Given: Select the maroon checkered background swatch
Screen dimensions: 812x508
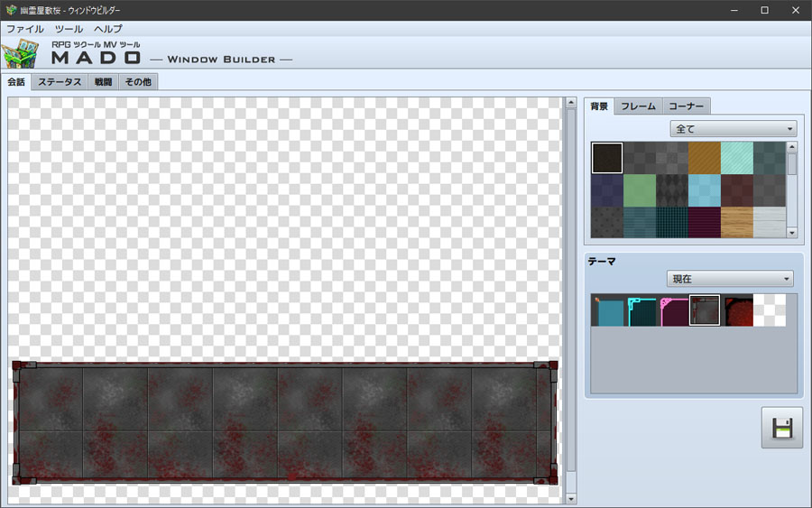Looking at the screenshot, I should [x=737, y=190].
